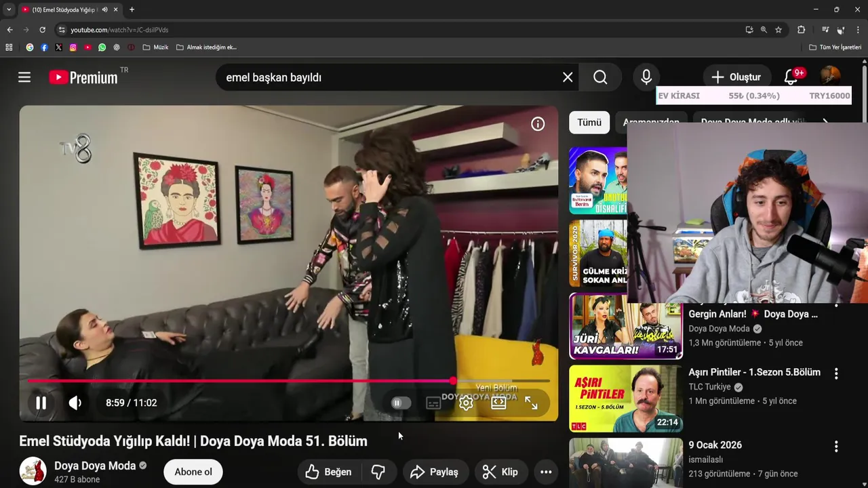Open Gülme Krizi Survivor thumbnail
868x488 pixels.
(x=598, y=253)
